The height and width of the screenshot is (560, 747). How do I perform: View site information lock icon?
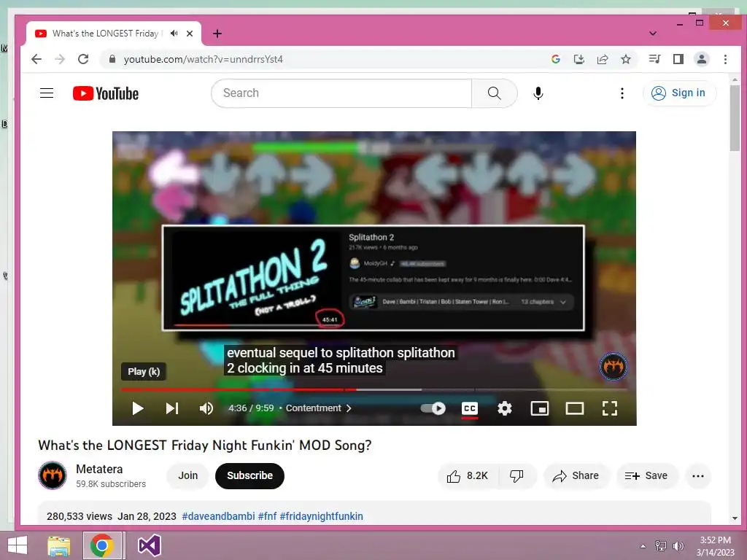pos(112,59)
